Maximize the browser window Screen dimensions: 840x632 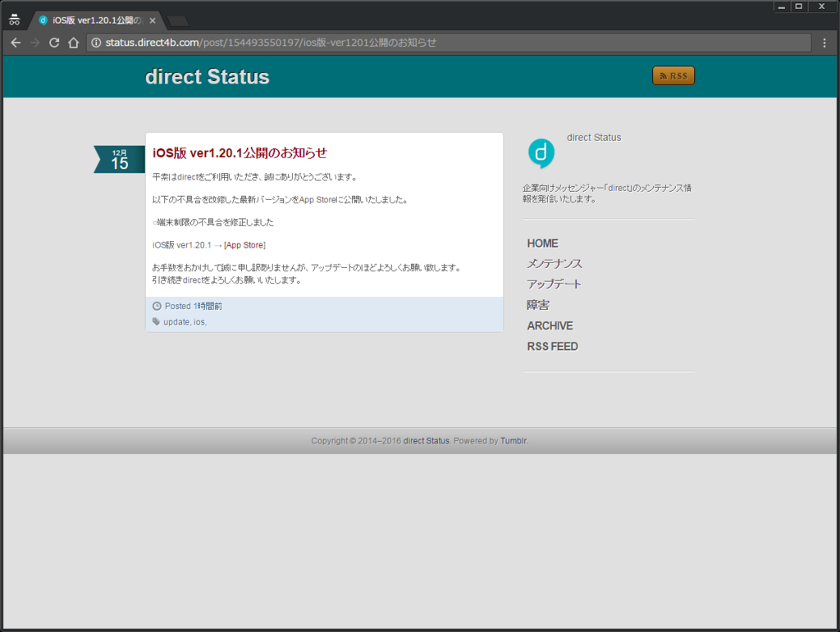[799, 7]
